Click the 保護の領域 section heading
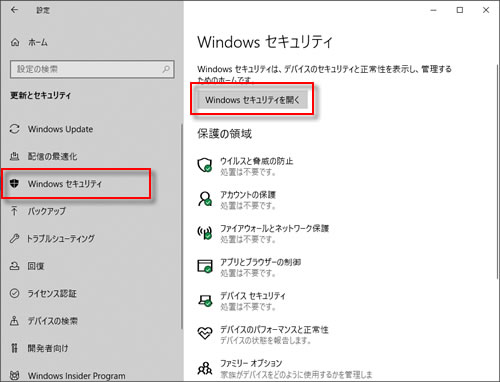 (x=224, y=134)
